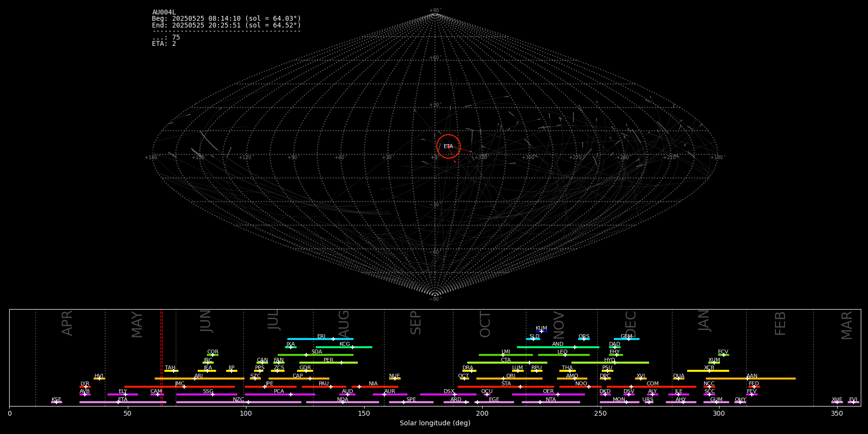Select the XHE shower label
Screen dimensions: 868x434
point(837,400)
